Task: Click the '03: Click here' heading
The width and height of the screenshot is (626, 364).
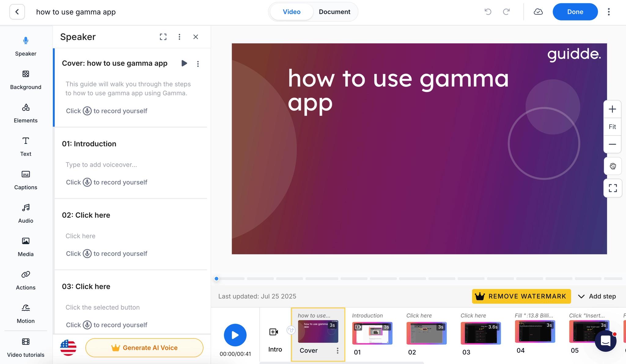Action: click(86, 286)
